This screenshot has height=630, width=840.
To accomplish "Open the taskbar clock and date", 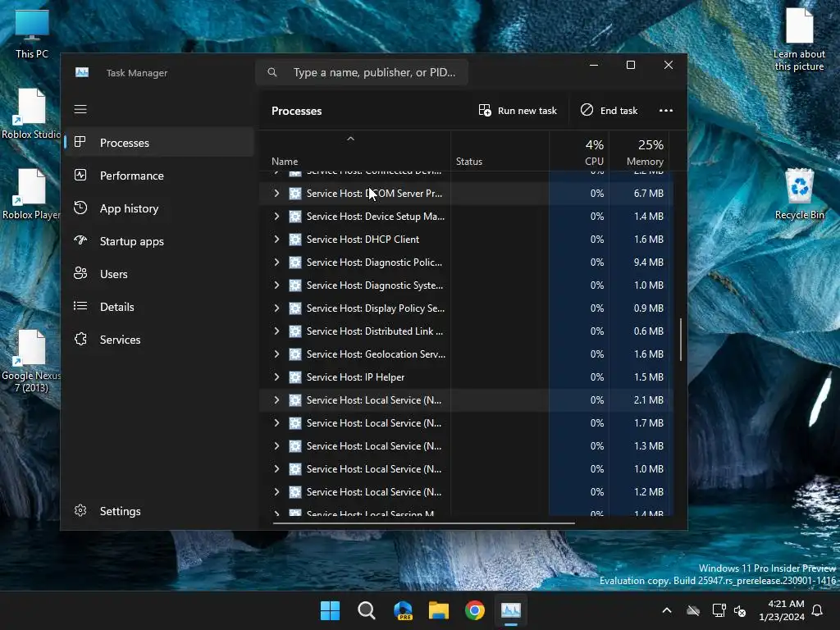I will (x=782, y=610).
